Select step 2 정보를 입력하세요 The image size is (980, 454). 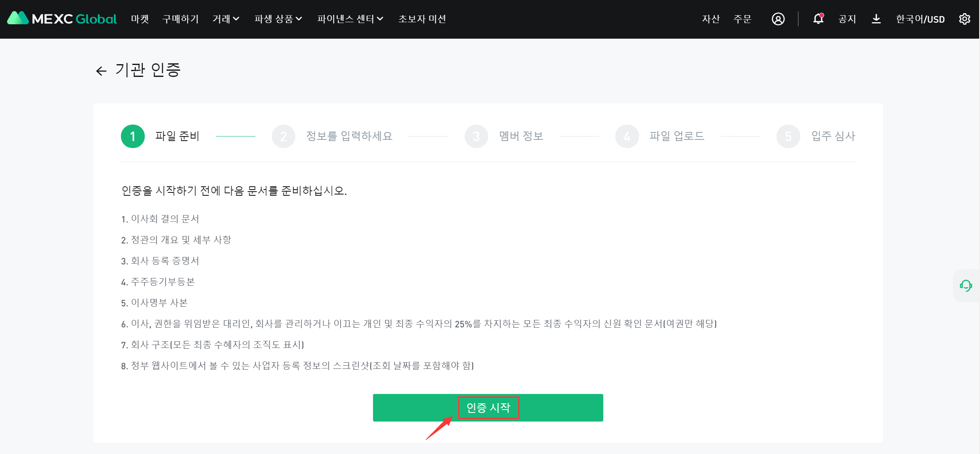click(349, 136)
